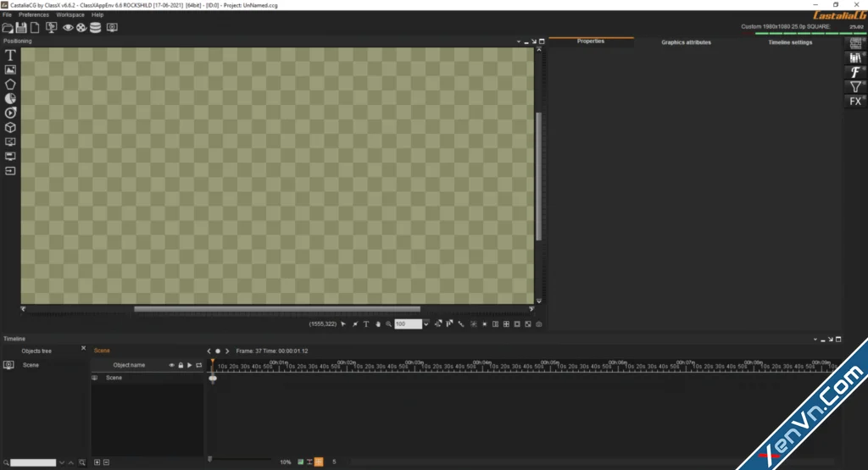This screenshot has width=868, height=470.
Task: Click the camera snapshot icon below canvas
Action: 538,324
